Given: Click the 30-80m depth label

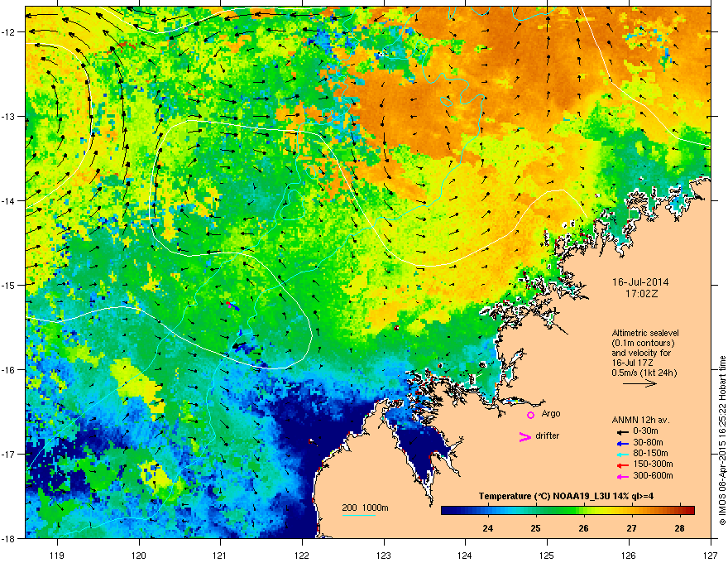Looking at the screenshot, I should point(648,442).
